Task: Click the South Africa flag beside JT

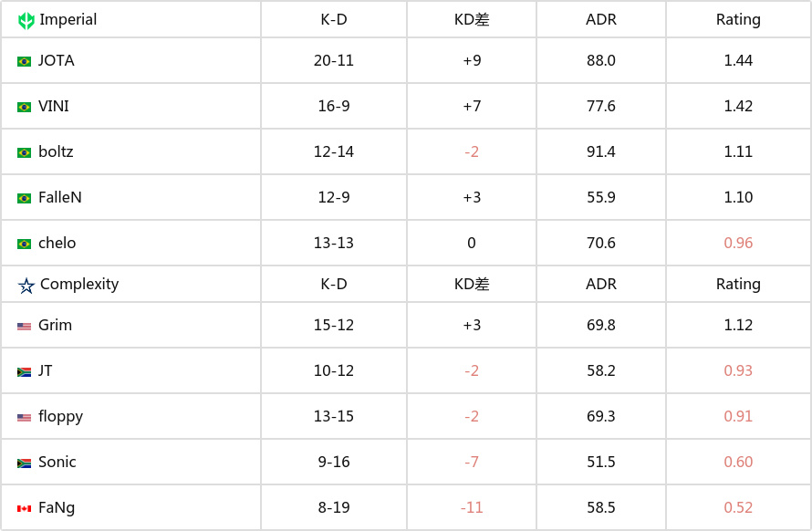Action: (24, 372)
